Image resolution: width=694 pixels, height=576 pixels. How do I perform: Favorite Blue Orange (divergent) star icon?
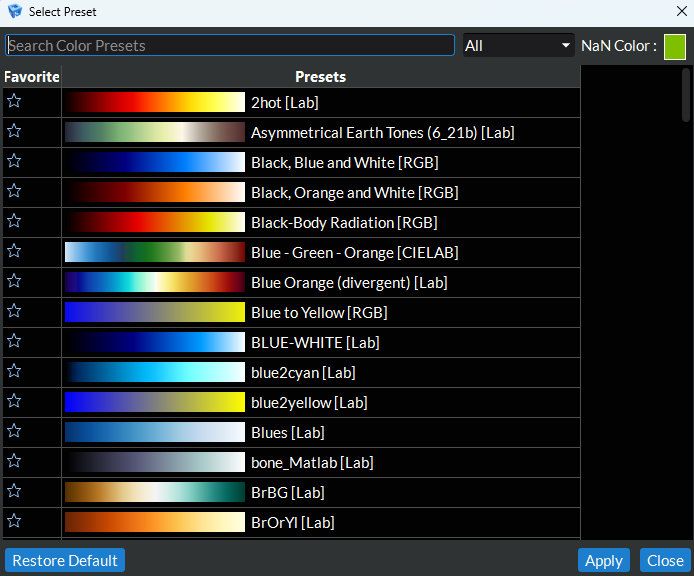(x=14, y=281)
